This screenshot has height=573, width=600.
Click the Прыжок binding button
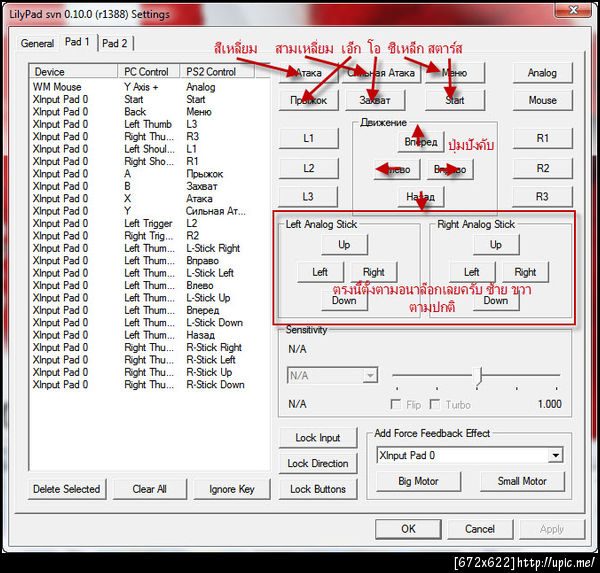pos(308,100)
